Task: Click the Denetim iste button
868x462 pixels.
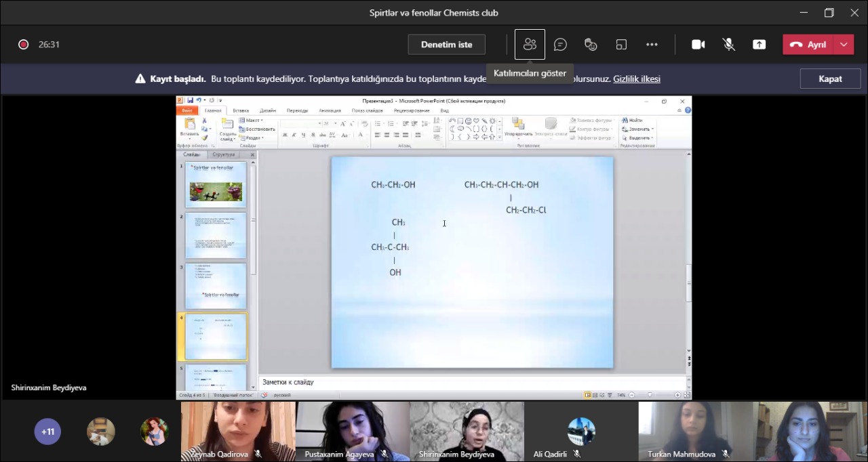Action: pos(446,45)
